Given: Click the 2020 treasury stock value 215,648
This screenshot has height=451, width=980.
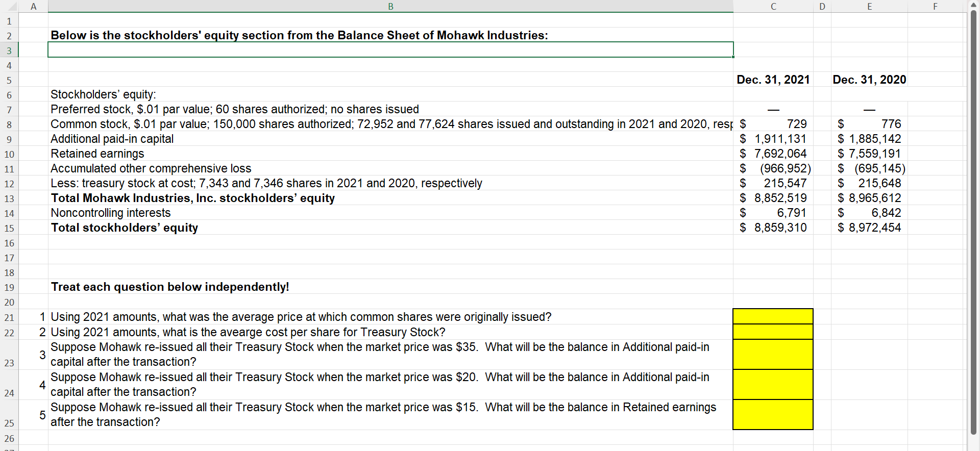Looking at the screenshot, I should tap(879, 183).
